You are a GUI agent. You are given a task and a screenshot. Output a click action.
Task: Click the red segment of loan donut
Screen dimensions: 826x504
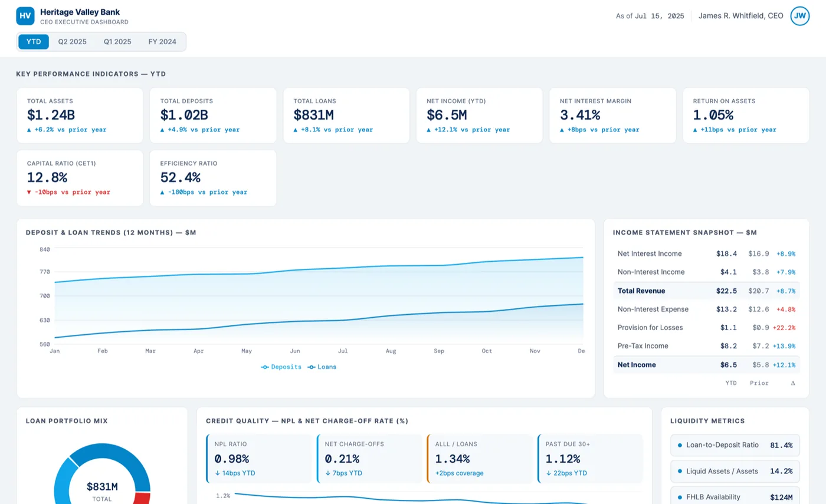pos(143,498)
